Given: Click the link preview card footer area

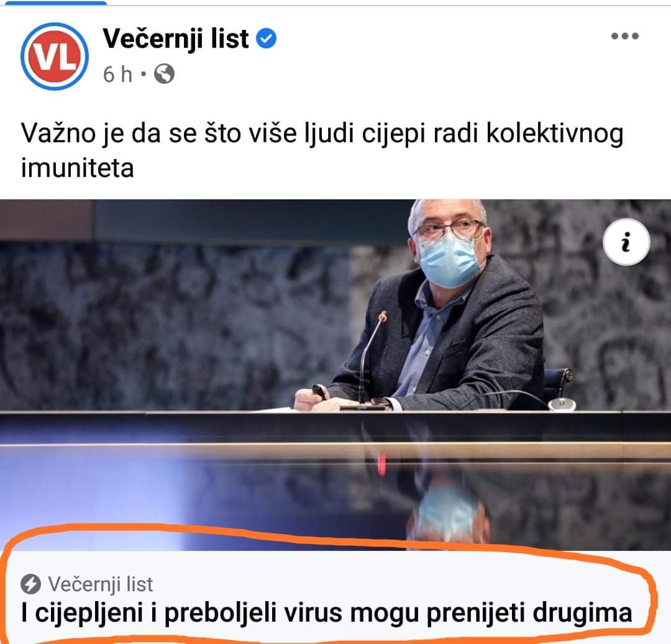Looking at the screenshot, I should coord(335,597).
